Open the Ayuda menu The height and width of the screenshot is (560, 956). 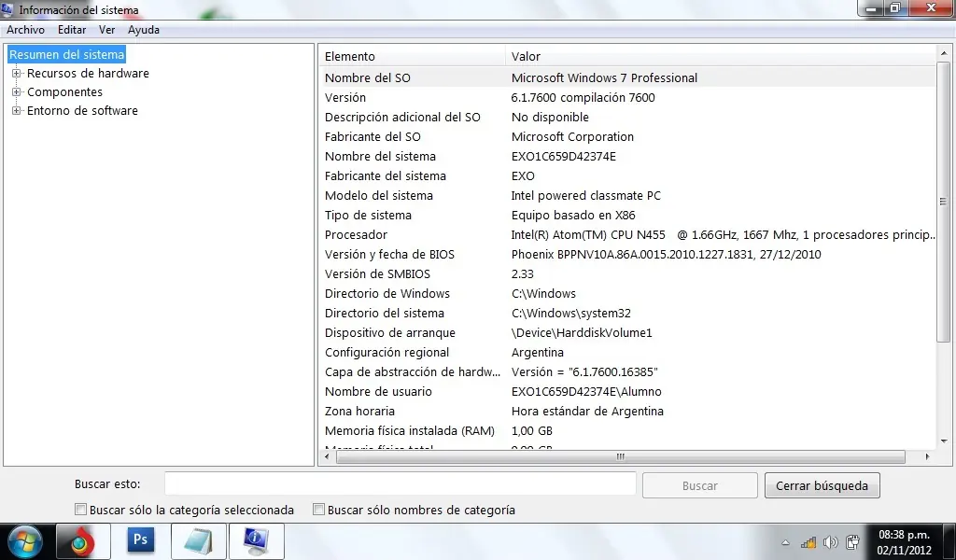coord(144,29)
